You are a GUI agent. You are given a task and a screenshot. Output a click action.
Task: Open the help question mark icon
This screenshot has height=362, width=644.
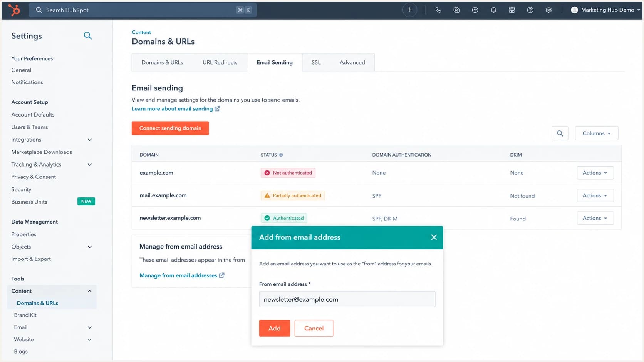[x=530, y=10]
